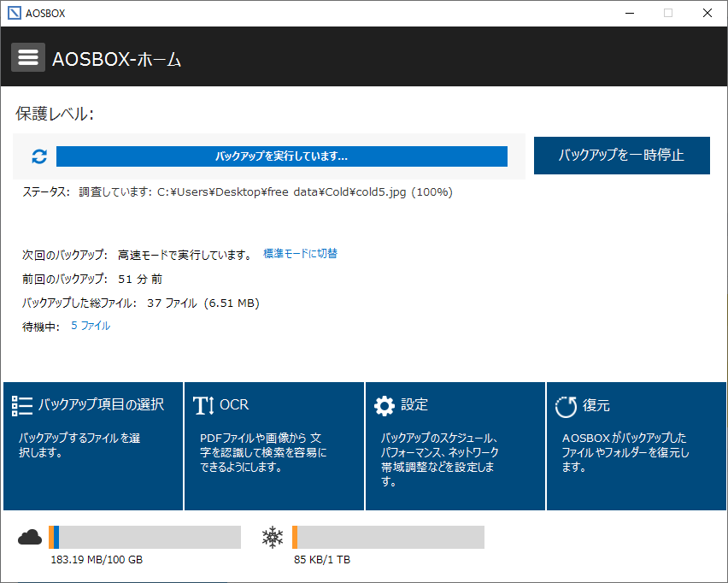Open the バックアップ項目の選択 tile
This screenshot has width=728, height=583.
(x=93, y=446)
